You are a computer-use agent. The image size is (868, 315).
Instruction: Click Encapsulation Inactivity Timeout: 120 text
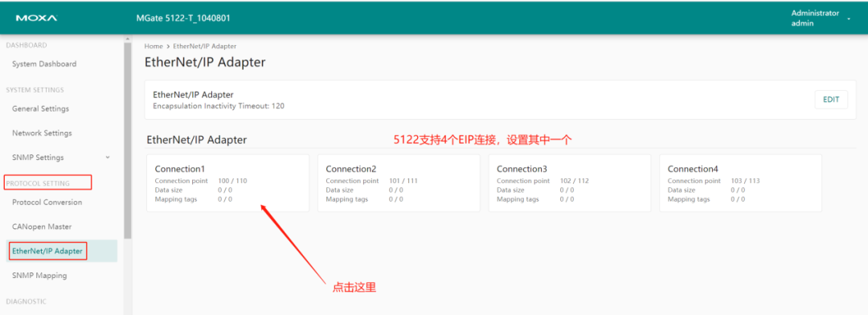[219, 106]
